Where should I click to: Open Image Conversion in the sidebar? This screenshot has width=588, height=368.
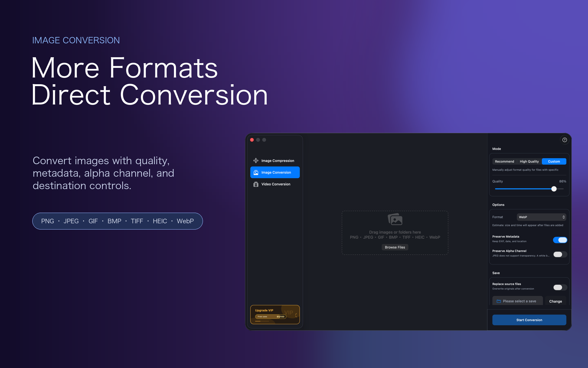[275, 172]
